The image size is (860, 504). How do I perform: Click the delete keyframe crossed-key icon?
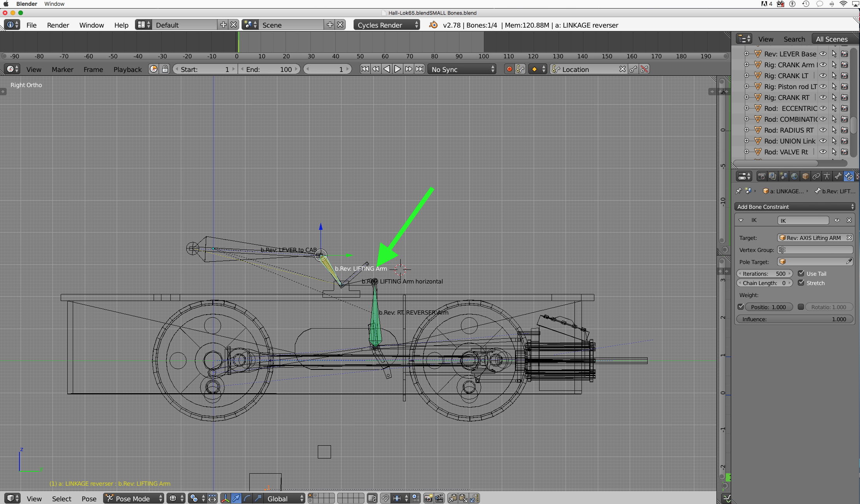click(x=645, y=69)
